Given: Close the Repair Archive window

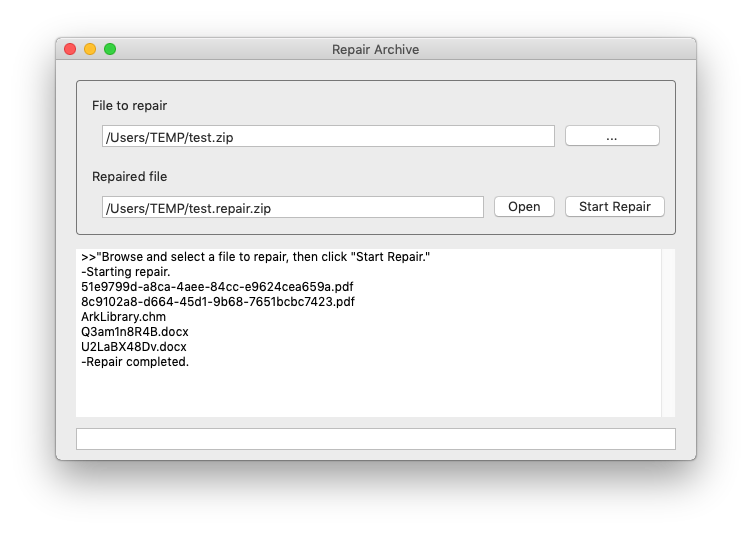Looking at the screenshot, I should pyautogui.click(x=70, y=49).
